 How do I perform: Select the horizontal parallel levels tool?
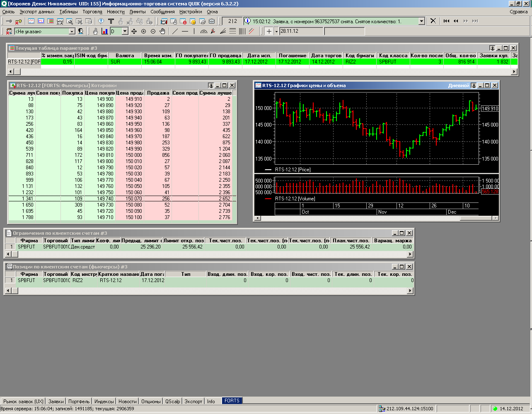232,31
